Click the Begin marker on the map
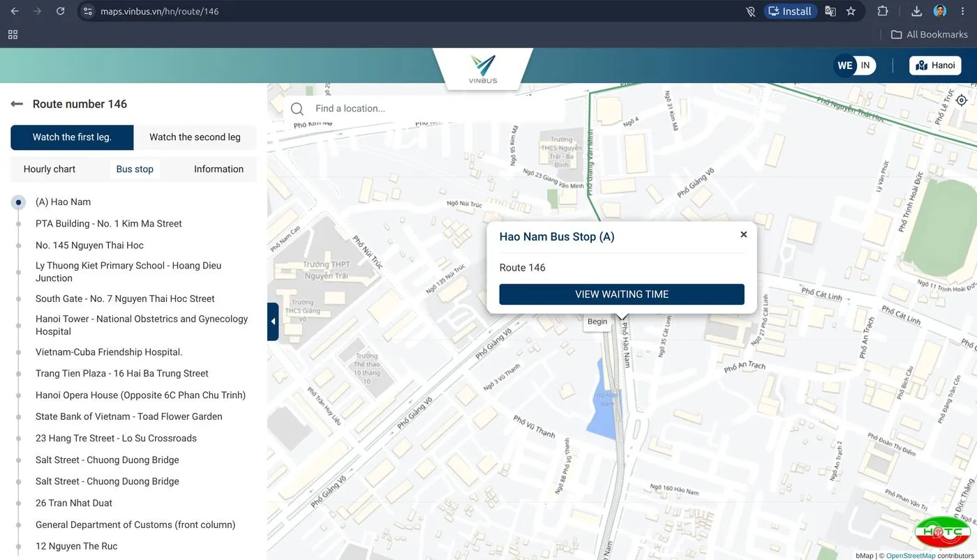 [597, 321]
